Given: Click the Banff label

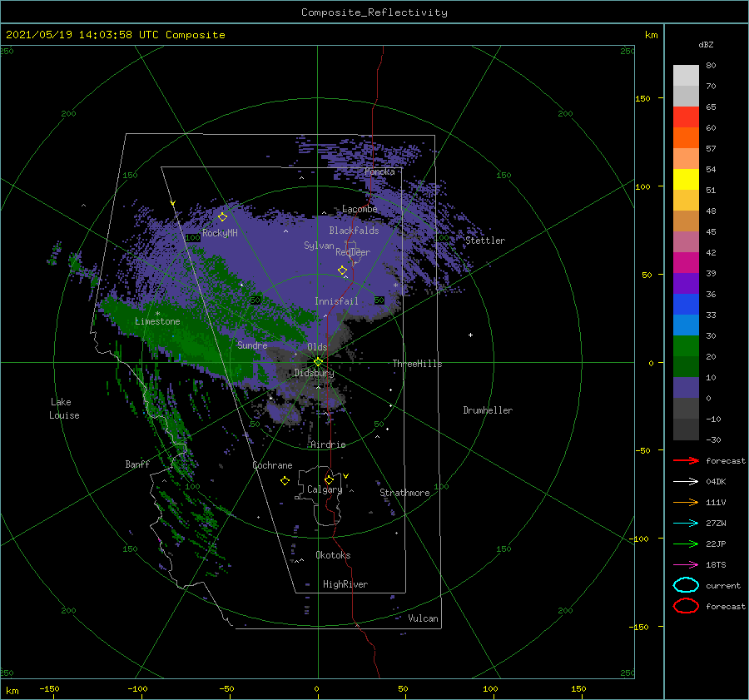Looking at the screenshot, I should tap(137, 464).
